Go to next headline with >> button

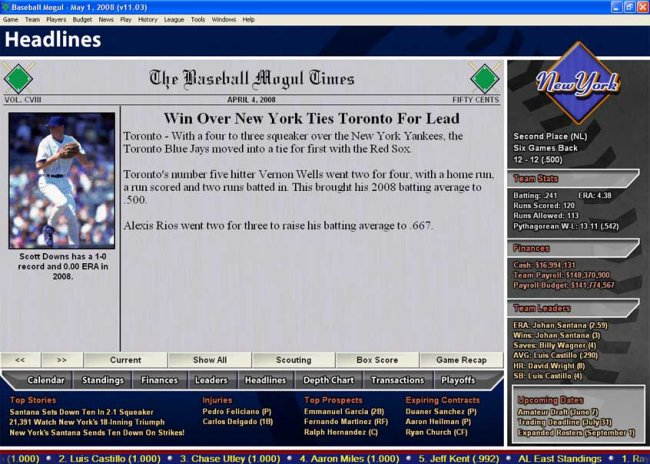[62, 360]
